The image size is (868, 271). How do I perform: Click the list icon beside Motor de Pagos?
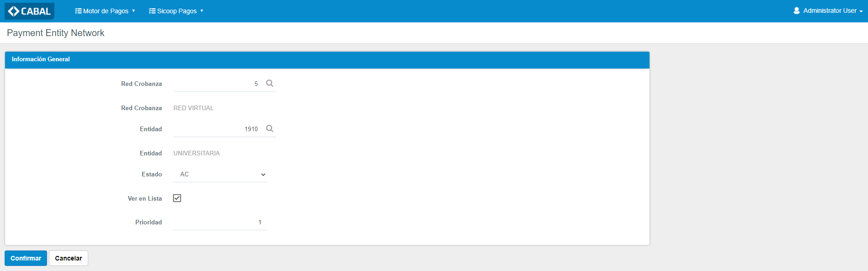[x=78, y=11]
